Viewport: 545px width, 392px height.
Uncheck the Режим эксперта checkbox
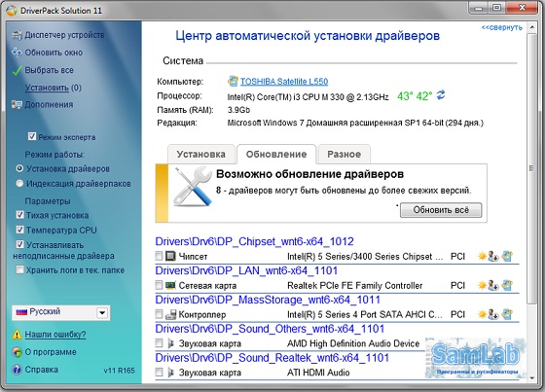(x=32, y=136)
